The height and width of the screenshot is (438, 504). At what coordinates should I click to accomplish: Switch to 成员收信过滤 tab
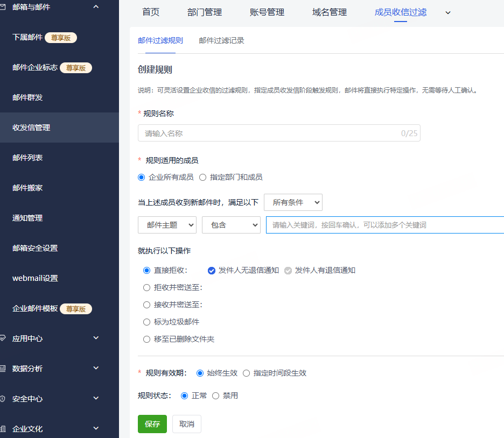(401, 12)
